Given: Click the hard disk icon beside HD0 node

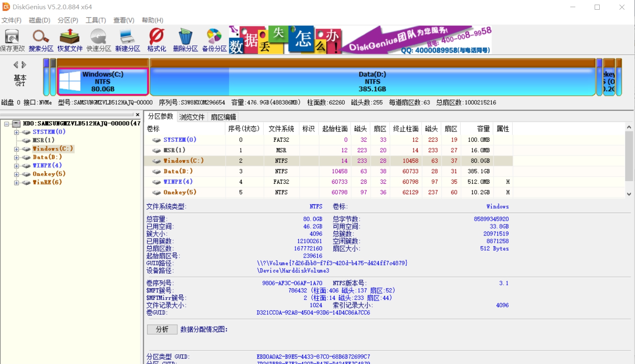Looking at the screenshot, I should click(16, 124).
